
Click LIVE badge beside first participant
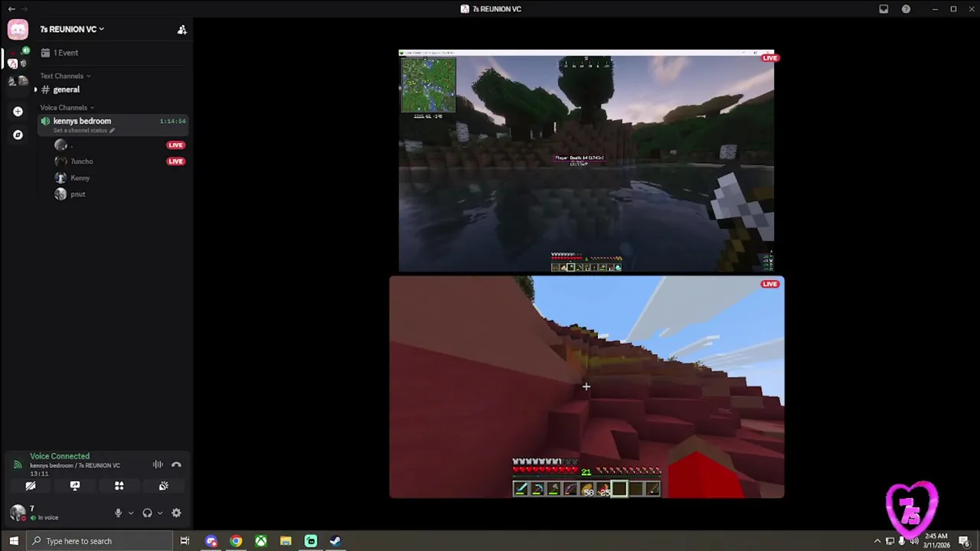175,145
